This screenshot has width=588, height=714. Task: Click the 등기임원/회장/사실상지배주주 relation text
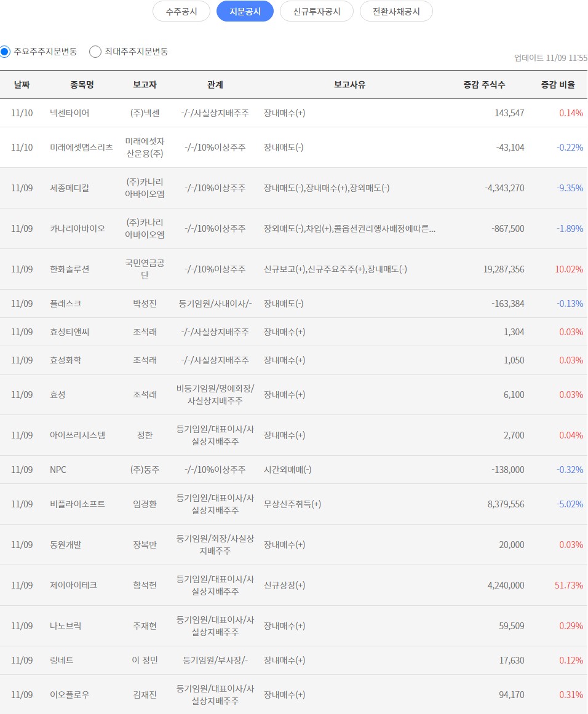point(215,545)
